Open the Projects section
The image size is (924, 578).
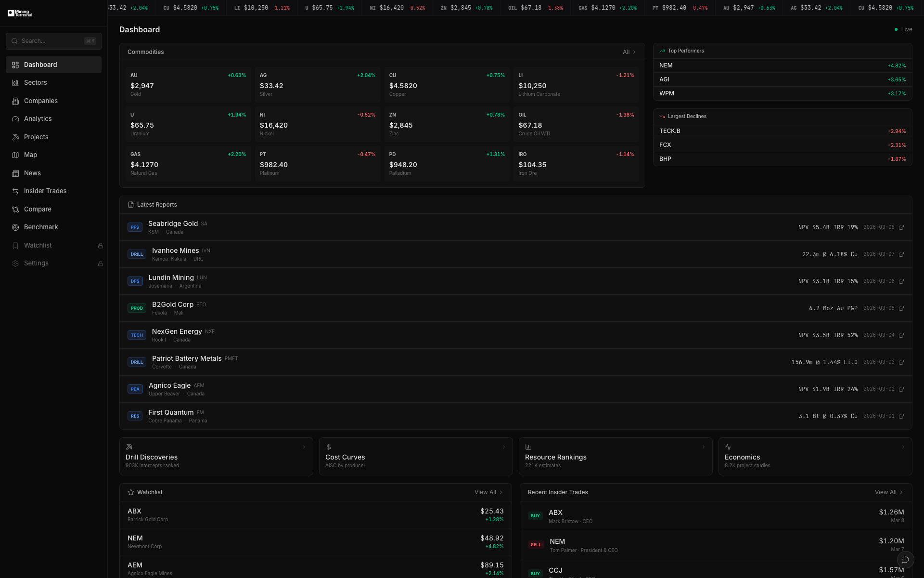(37, 137)
